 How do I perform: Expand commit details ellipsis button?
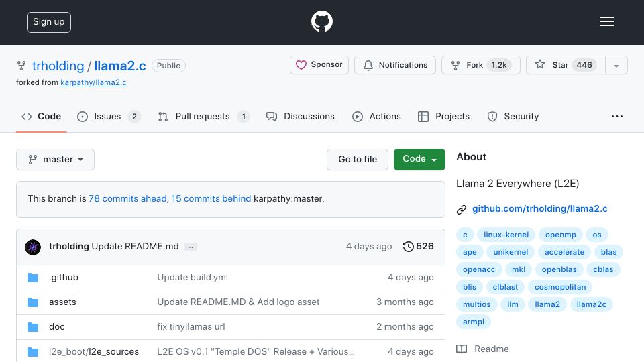tap(191, 247)
